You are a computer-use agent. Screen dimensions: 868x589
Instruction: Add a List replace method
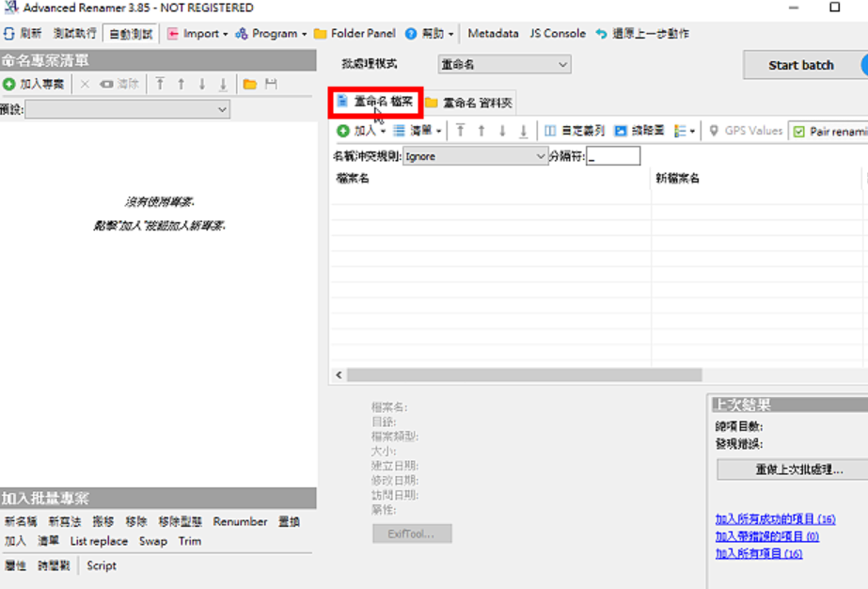[x=99, y=541]
